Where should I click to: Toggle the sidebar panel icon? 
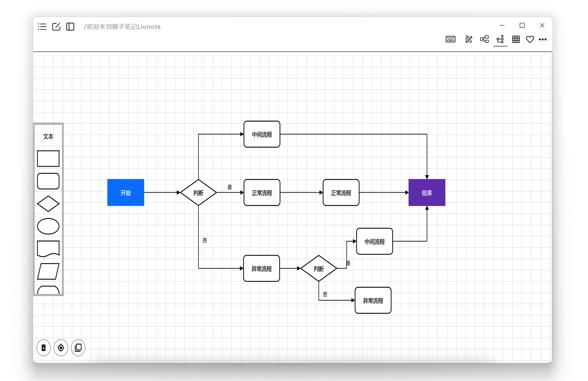pos(70,27)
